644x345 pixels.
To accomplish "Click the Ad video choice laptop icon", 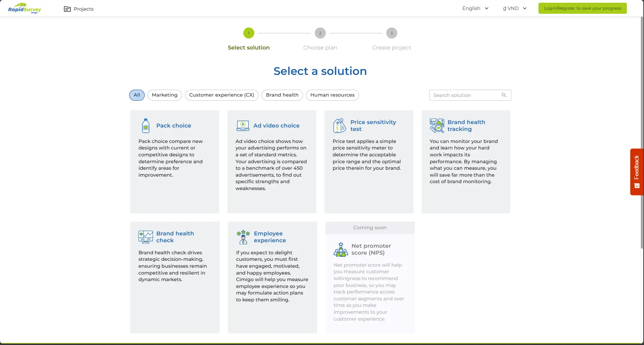I will pos(243,126).
